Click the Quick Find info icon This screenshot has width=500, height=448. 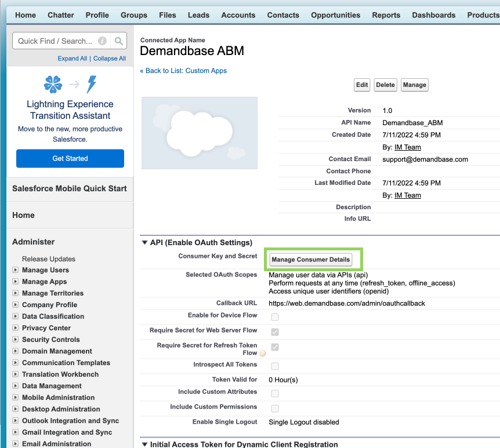[x=103, y=41]
